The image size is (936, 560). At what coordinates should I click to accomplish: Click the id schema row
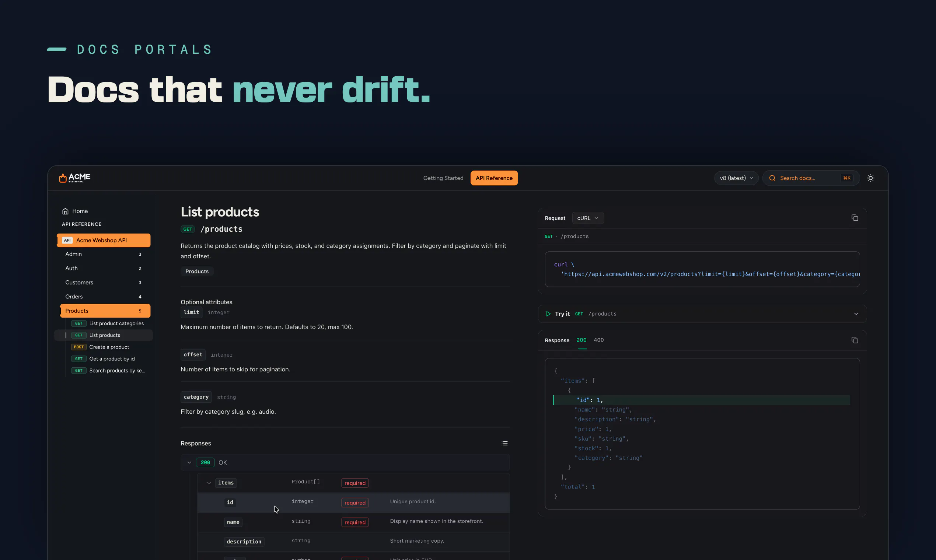[x=353, y=503]
